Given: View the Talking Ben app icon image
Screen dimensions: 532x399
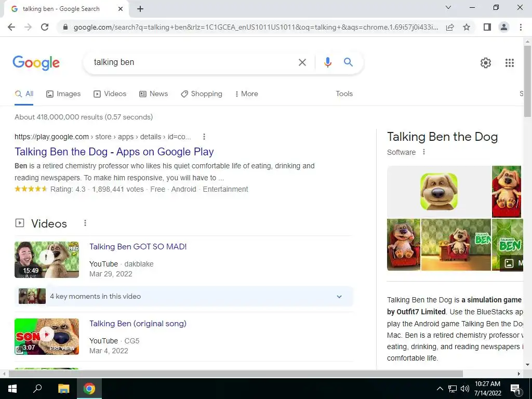Looking at the screenshot, I should pos(439,192).
